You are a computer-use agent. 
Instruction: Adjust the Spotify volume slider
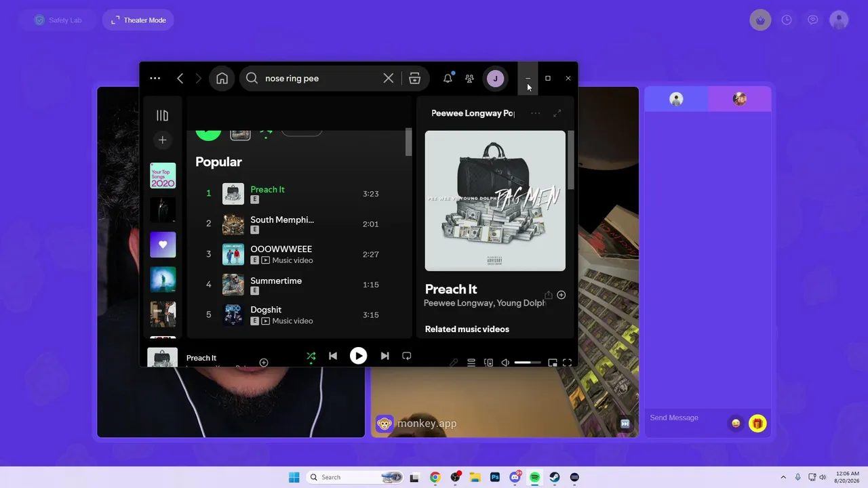click(x=528, y=363)
